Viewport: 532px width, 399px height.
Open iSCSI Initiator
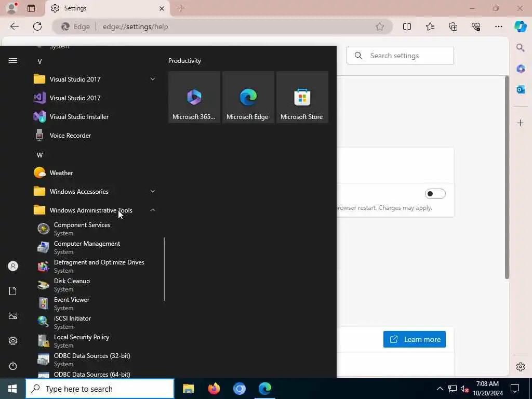[95, 322]
